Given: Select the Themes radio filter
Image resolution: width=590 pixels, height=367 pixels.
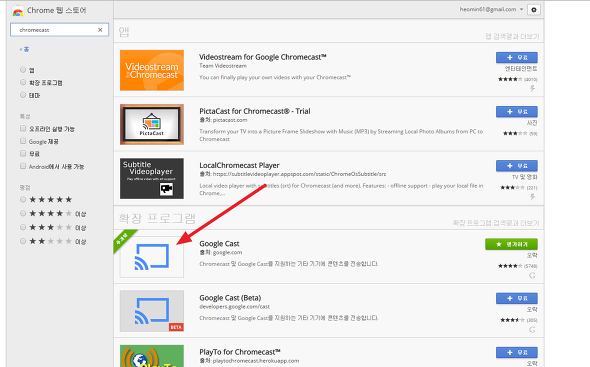Looking at the screenshot, I should tap(23, 95).
